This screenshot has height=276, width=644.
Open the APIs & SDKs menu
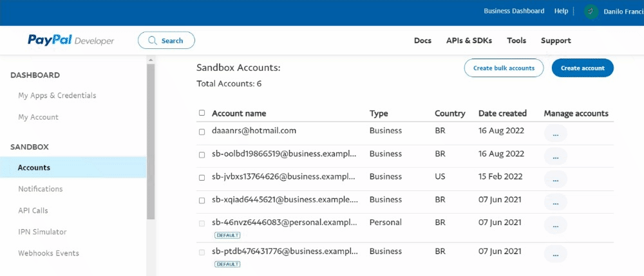point(469,41)
